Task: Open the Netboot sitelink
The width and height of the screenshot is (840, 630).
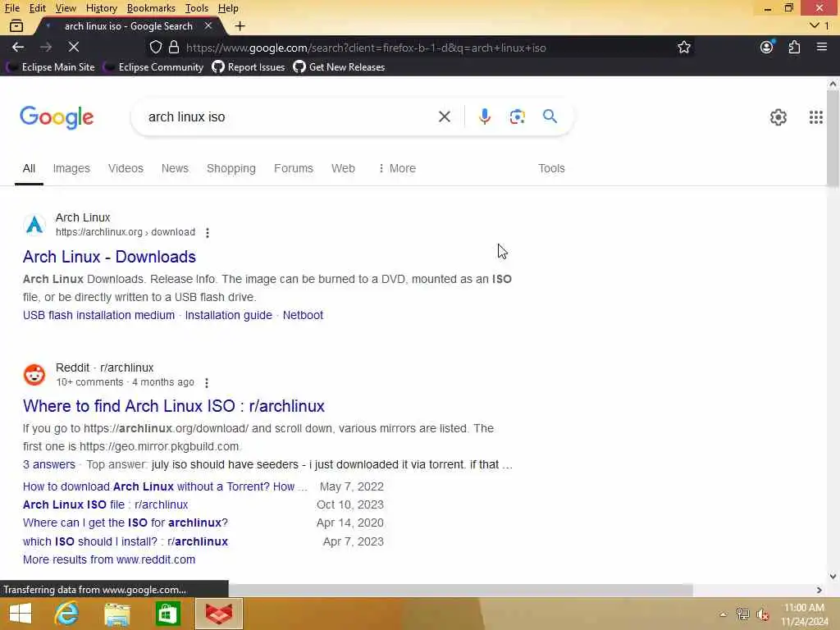Action: point(303,315)
